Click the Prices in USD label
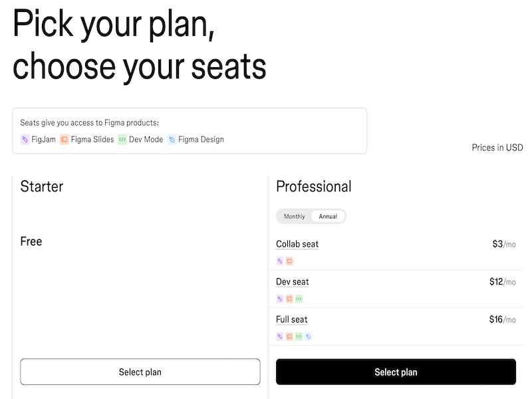This screenshot has height=399, width=532. point(496,147)
